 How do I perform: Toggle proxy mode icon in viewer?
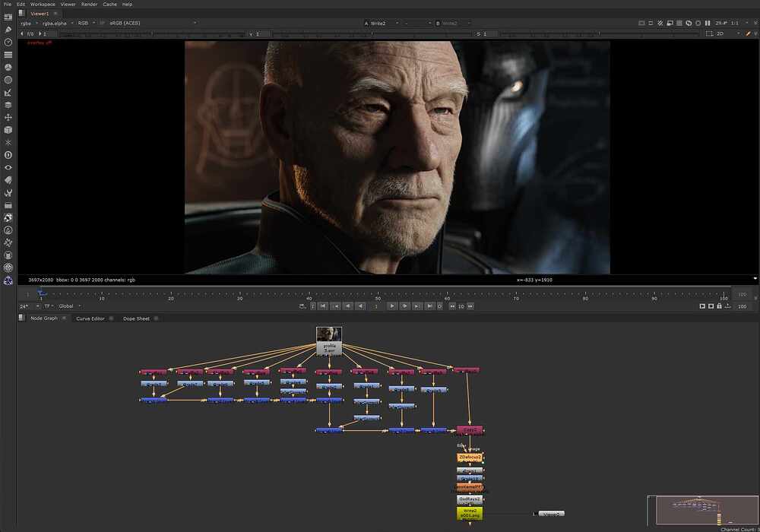tap(670, 24)
